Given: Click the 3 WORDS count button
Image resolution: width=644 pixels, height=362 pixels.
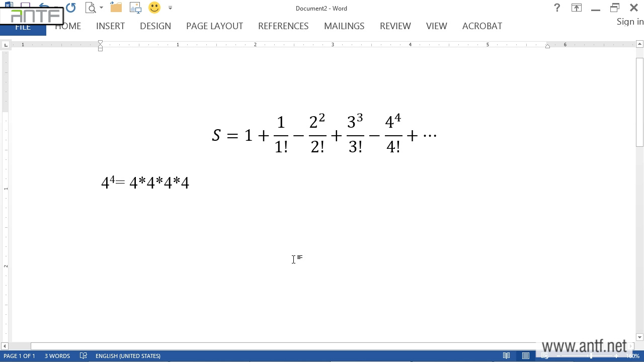Looking at the screenshot, I should click(x=57, y=356).
